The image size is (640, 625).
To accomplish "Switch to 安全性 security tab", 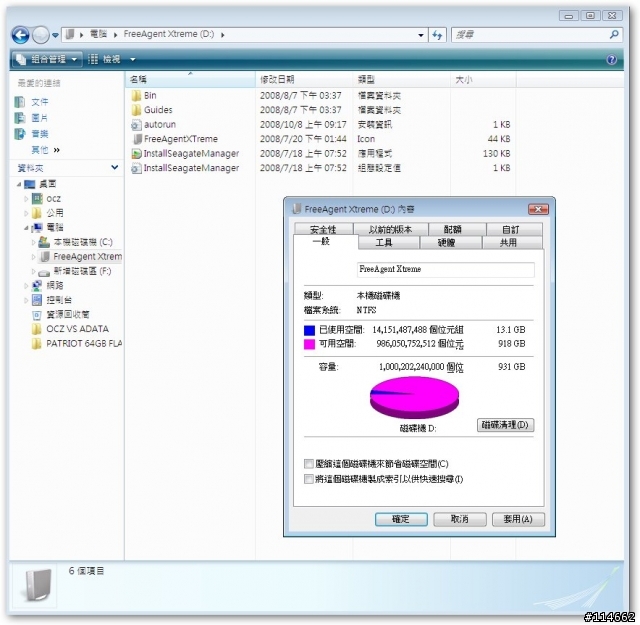I will [x=323, y=229].
